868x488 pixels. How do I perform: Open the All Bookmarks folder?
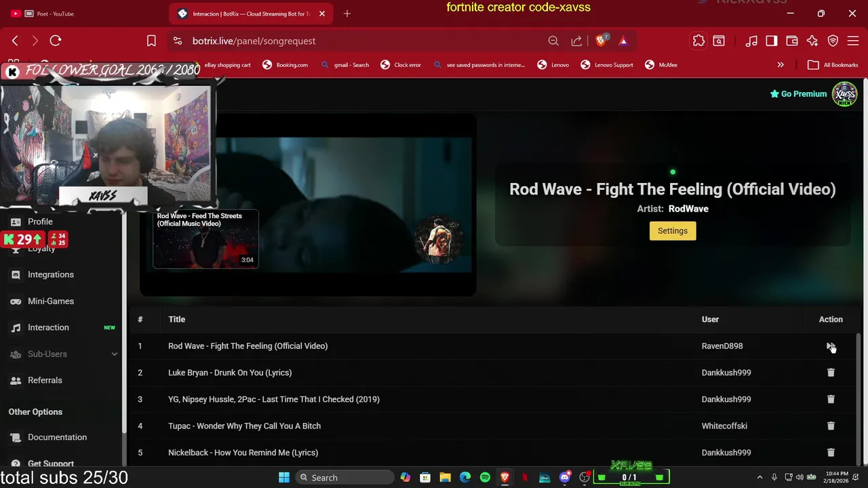(833, 65)
